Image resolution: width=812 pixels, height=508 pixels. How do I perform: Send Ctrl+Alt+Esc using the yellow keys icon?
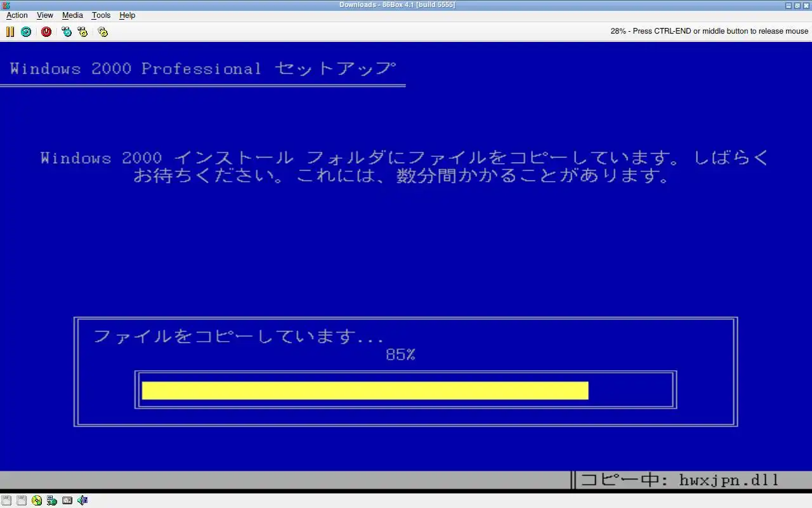click(x=82, y=31)
